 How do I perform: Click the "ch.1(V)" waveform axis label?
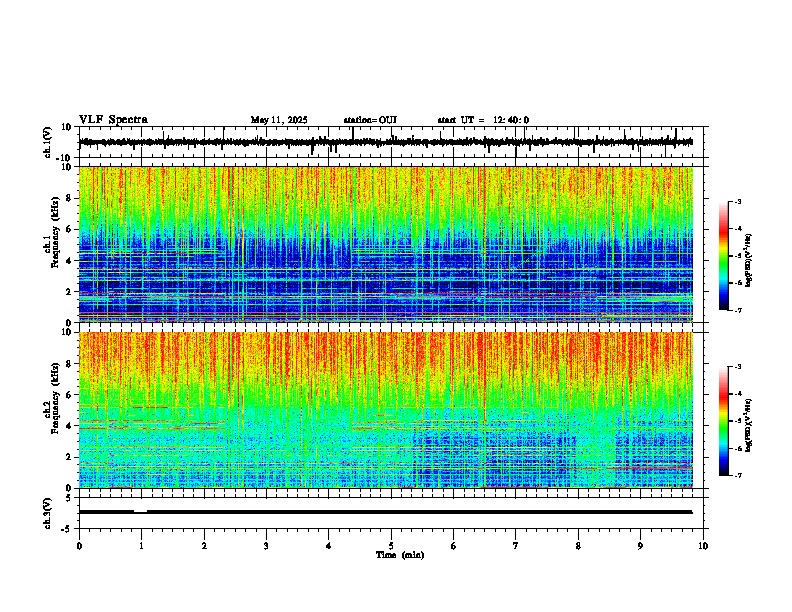[x=47, y=142]
